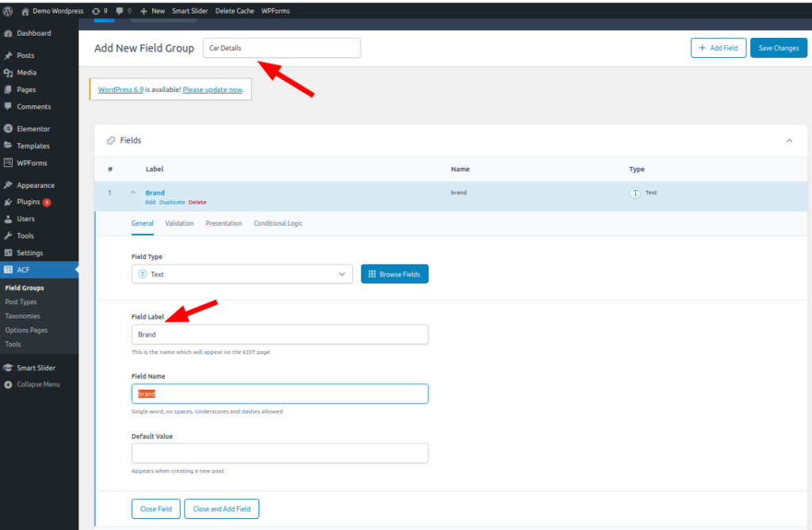812x530 pixels.
Task: Click the Please update now link
Action: coord(213,90)
